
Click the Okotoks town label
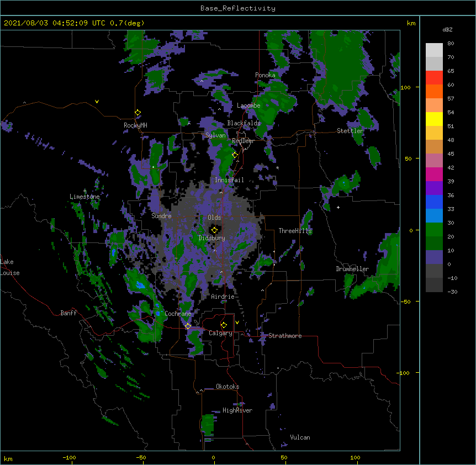point(228,387)
